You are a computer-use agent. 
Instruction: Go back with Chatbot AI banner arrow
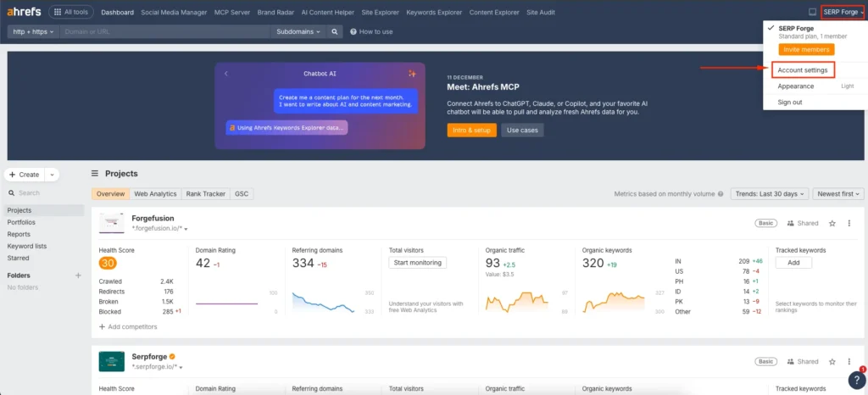pos(226,74)
